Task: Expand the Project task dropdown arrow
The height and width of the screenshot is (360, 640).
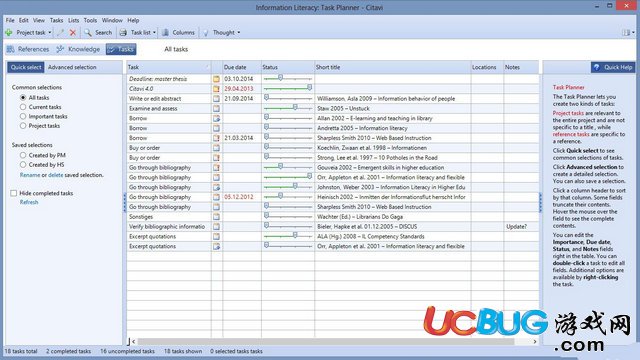Action: coord(50,32)
